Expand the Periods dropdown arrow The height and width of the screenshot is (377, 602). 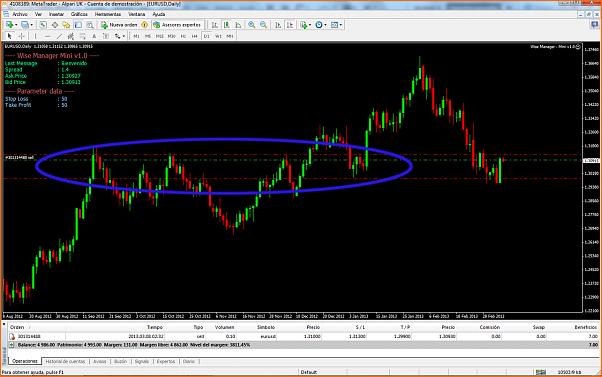click(x=325, y=25)
